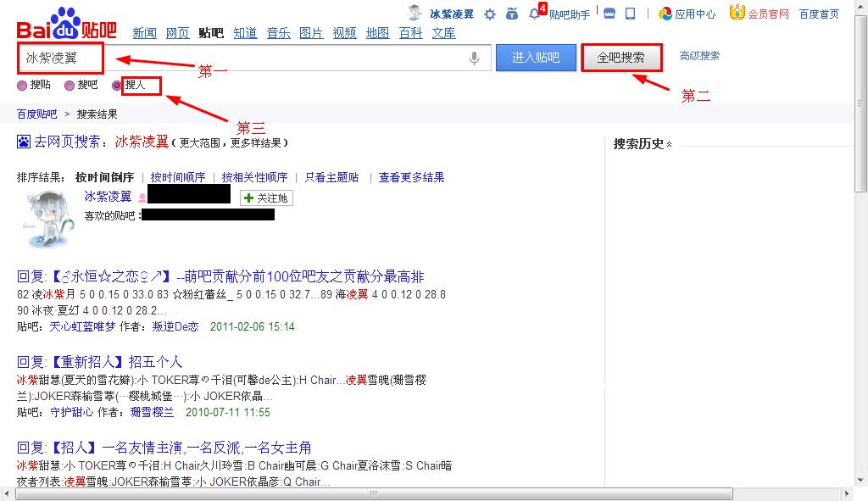
Task: Click the money bag icon in top bar
Action: (512, 14)
